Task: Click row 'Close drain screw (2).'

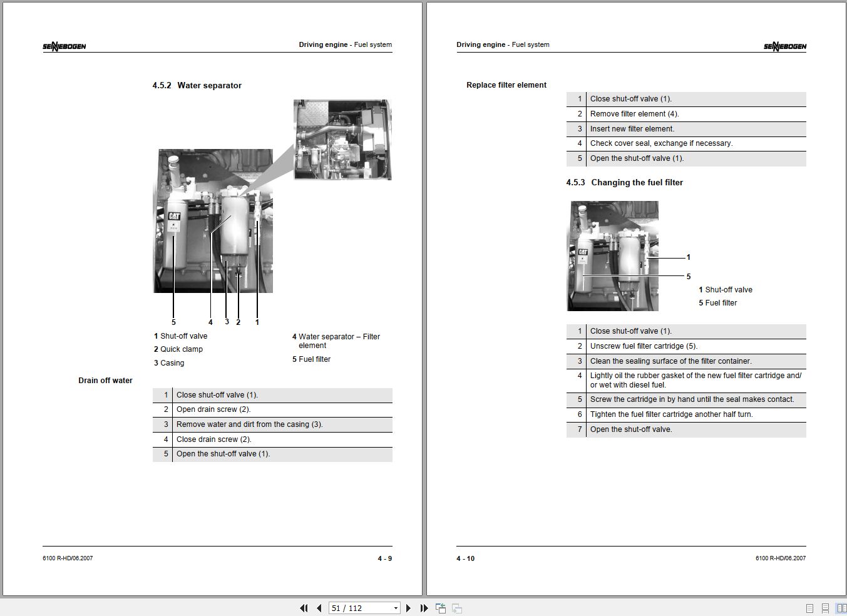Action: (x=272, y=439)
